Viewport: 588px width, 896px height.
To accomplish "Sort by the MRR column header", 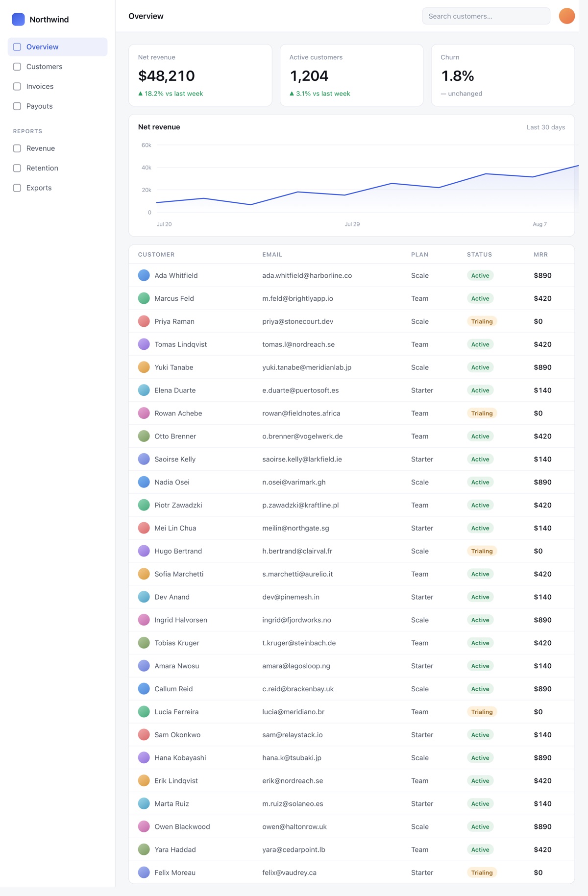I will 541,255.
